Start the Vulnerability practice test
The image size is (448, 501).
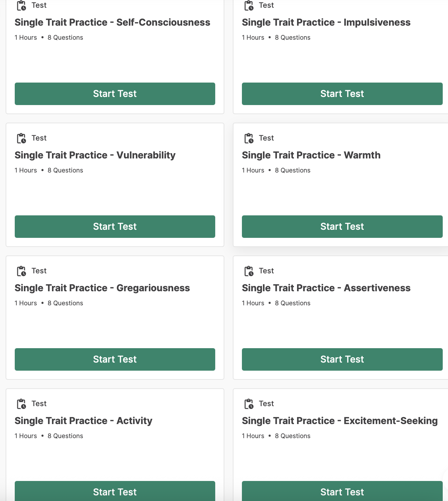click(115, 227)
